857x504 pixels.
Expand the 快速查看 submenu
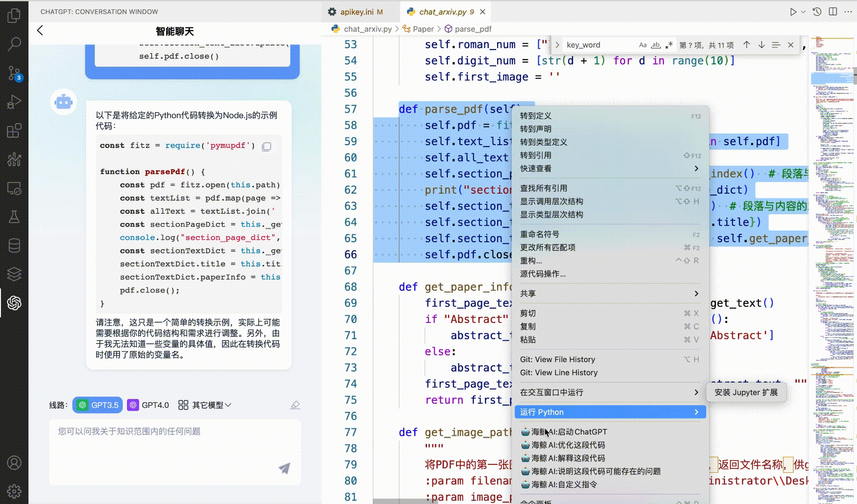[610, 168]
